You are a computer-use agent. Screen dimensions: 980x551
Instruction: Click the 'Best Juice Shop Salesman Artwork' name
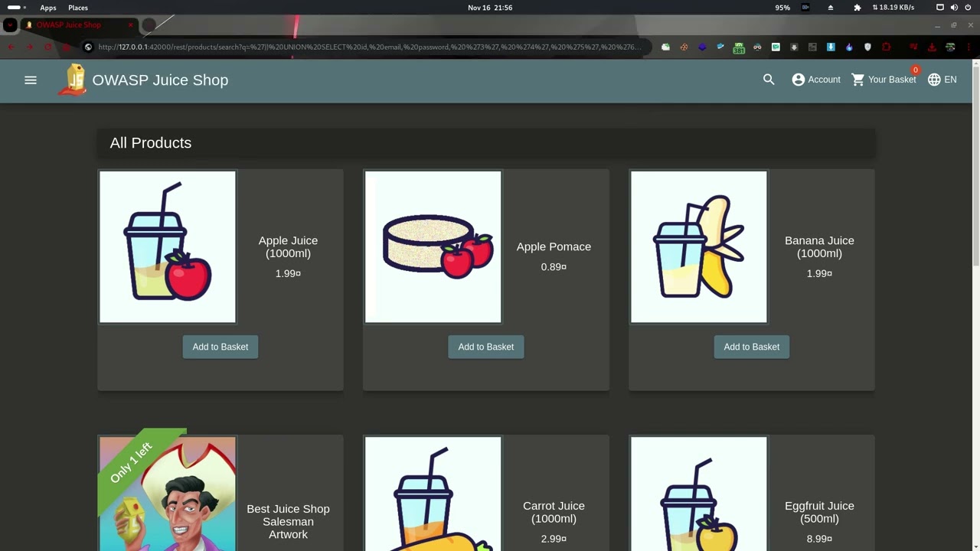coord(288,522)
